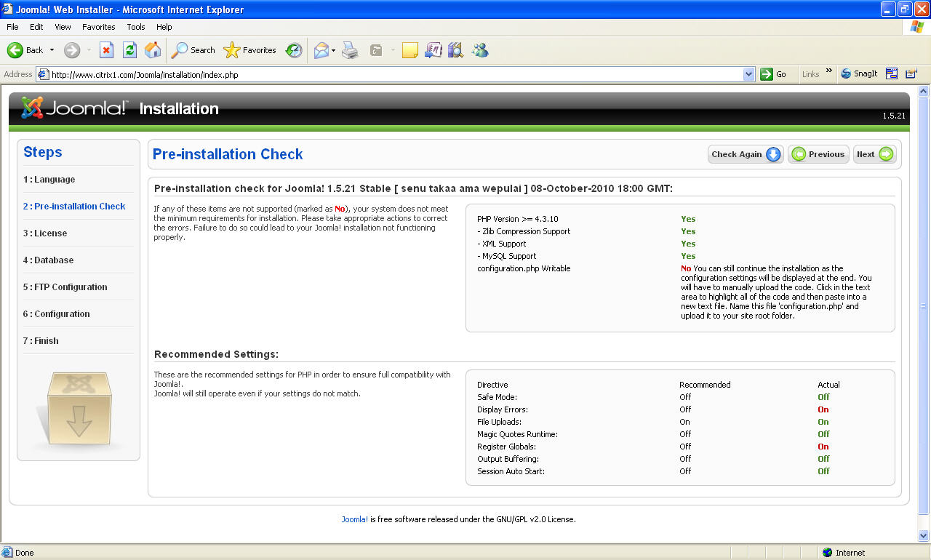
Task: Click the SnagIt toolbar button
Action: [x=859, y=74]
